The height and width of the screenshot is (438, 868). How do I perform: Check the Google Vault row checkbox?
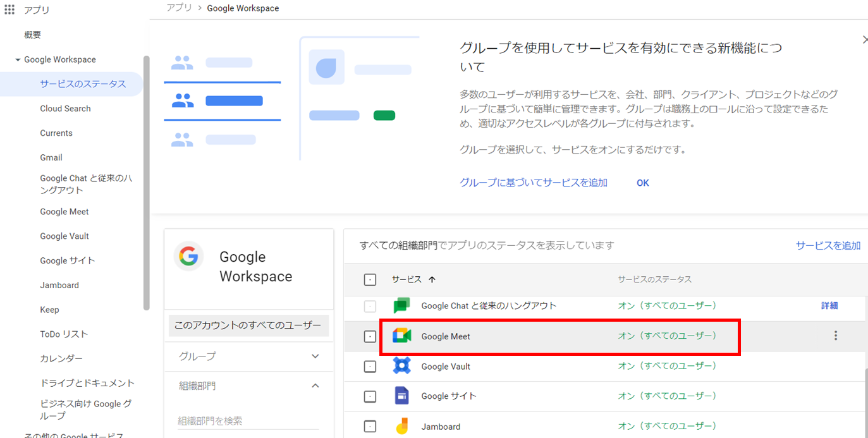click(x=370, y=367)
